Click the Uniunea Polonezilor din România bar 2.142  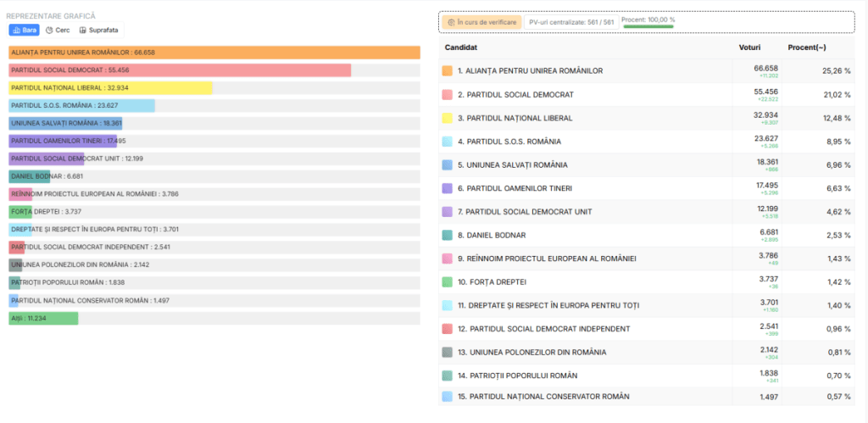pos(15,265)
